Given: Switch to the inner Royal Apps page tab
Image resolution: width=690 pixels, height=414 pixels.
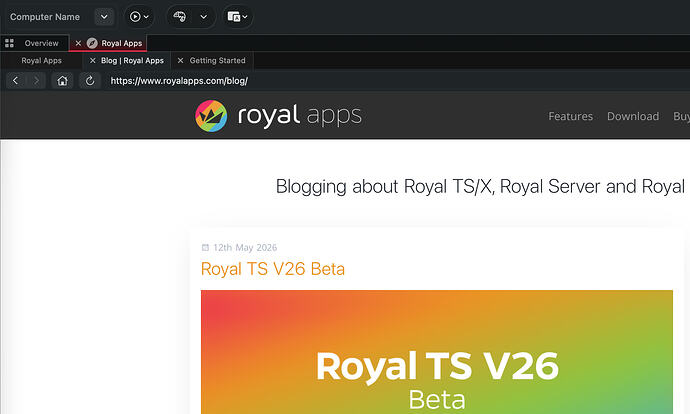Looking at the screenshot, I should point(41,61).
